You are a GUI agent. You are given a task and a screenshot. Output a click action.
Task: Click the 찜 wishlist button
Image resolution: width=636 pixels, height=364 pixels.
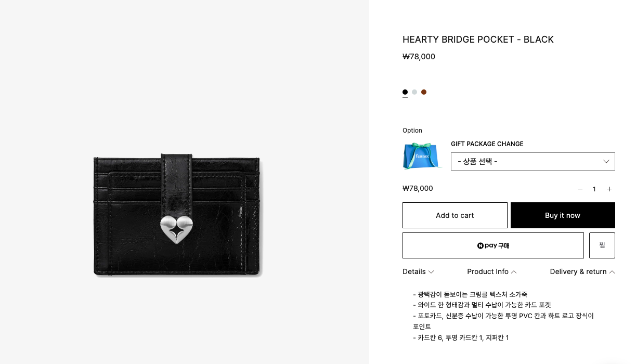pos(602,245)
